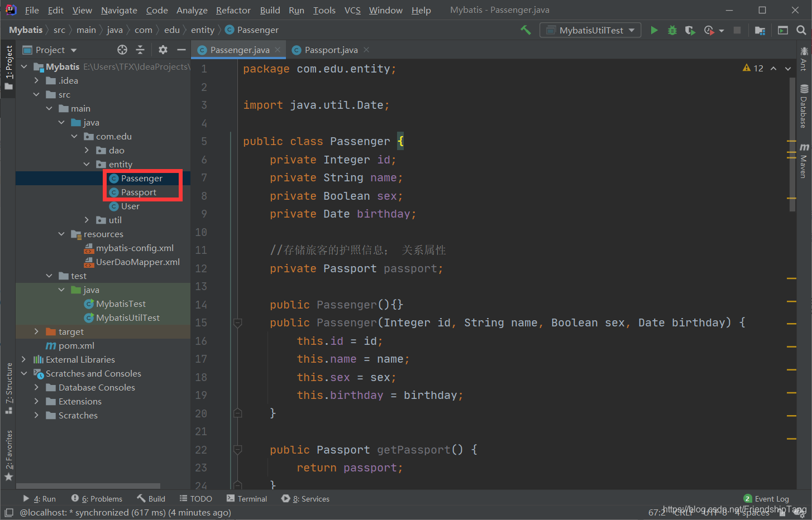
Task: Select pom.xml in project tree
Action: click(76, 345)
